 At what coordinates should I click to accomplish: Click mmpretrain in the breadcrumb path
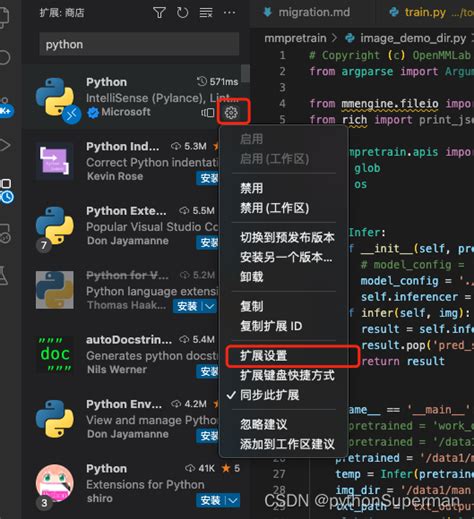coord(295,38)
